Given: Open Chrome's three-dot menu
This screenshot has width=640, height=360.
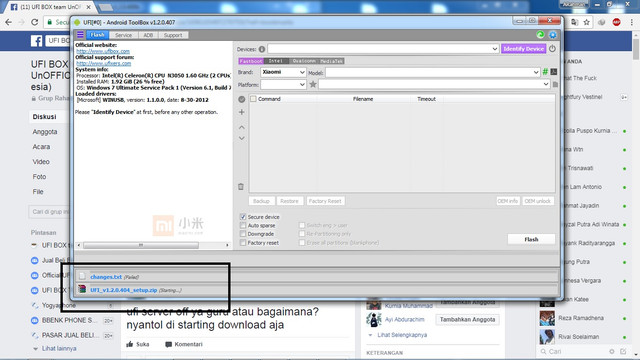Looking at the screenshot, I should [x=631, y=22].
